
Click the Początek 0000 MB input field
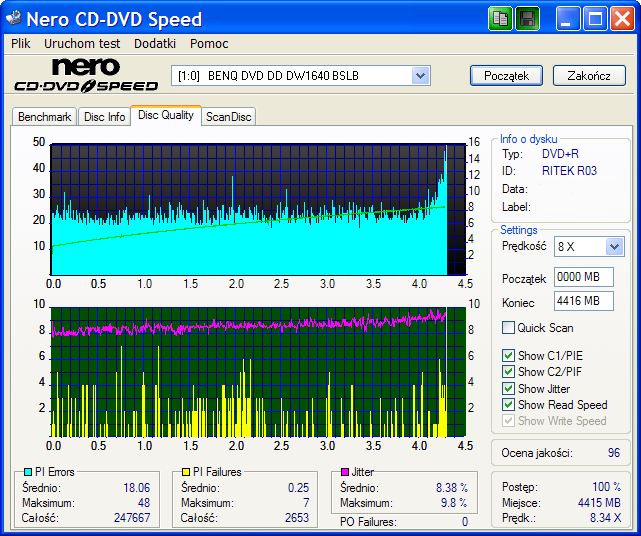pos(584,277)
